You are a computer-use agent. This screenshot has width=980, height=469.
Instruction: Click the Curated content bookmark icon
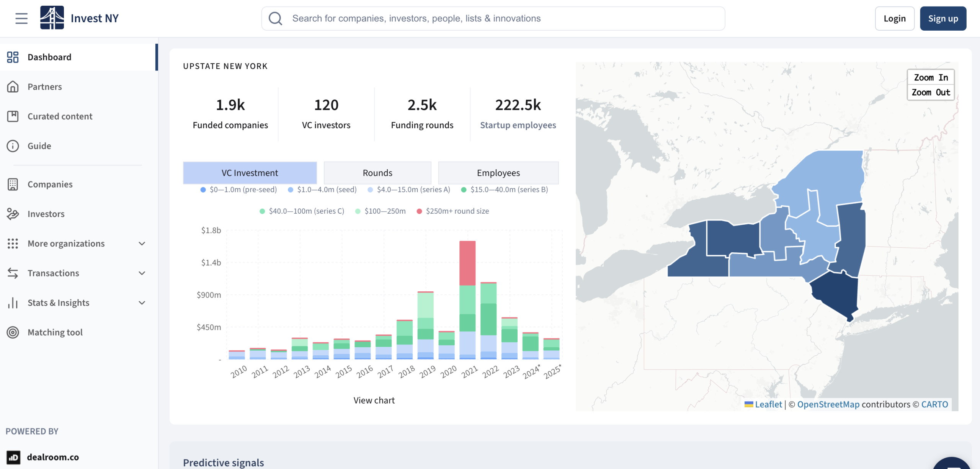point(13,116)
